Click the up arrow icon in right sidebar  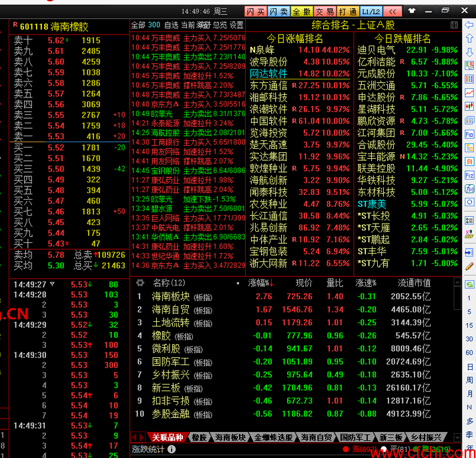[x=469, y=38]
